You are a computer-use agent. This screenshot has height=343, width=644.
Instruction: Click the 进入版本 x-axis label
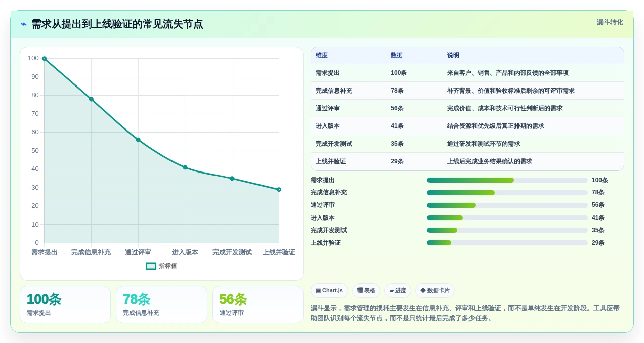[185, 252]
